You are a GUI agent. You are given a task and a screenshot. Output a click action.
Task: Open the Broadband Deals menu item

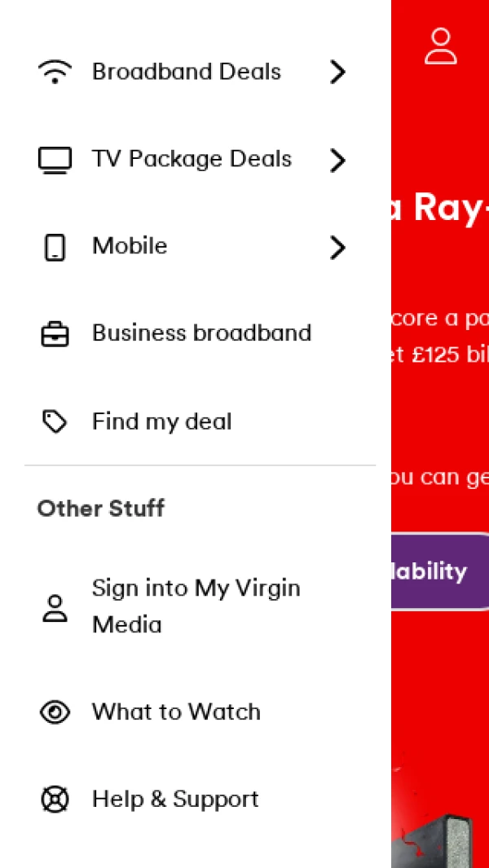coord(187,72)
